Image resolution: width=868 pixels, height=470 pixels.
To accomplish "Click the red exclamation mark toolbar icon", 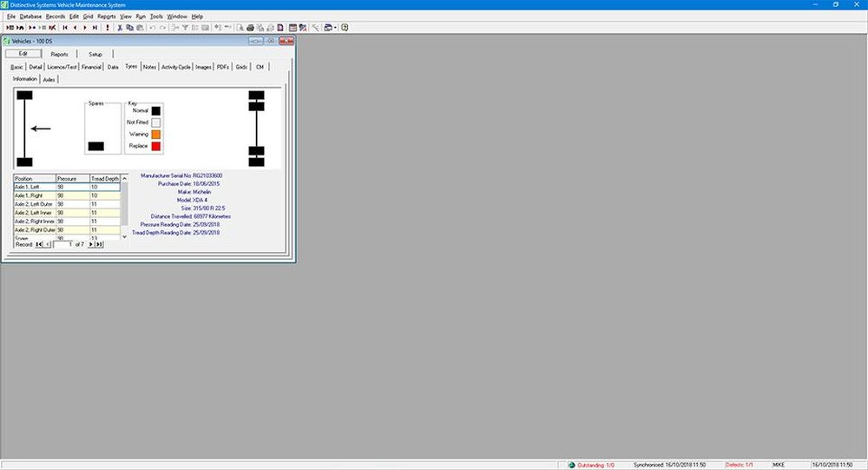I will coord(108,27).
